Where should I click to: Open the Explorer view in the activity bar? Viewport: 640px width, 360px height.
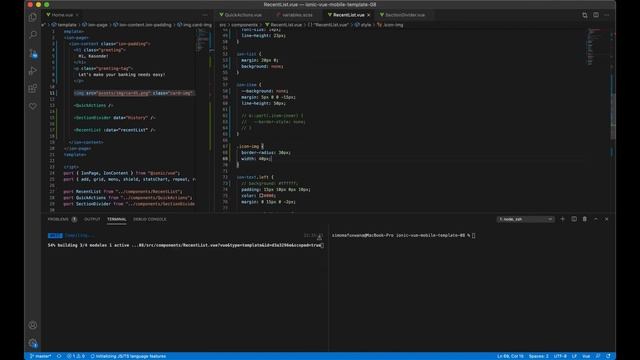pos(33,17)
